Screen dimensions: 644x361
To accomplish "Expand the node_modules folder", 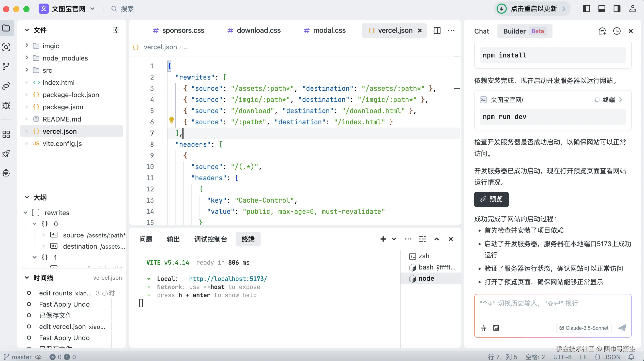I will click(27, 58).
